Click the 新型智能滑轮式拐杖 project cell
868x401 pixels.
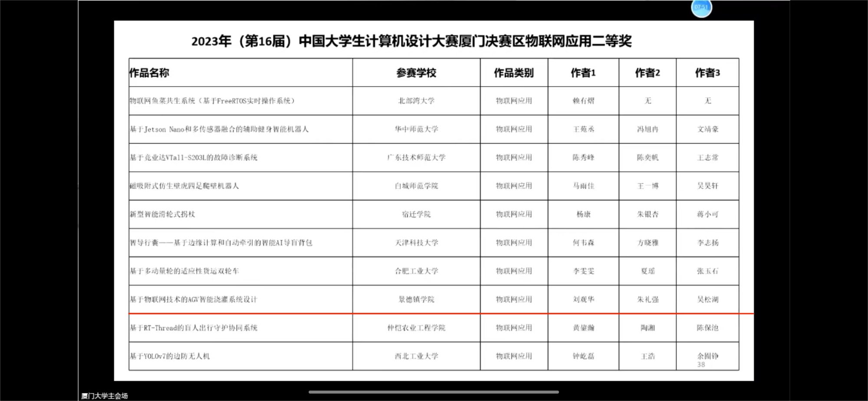[162, 214]
